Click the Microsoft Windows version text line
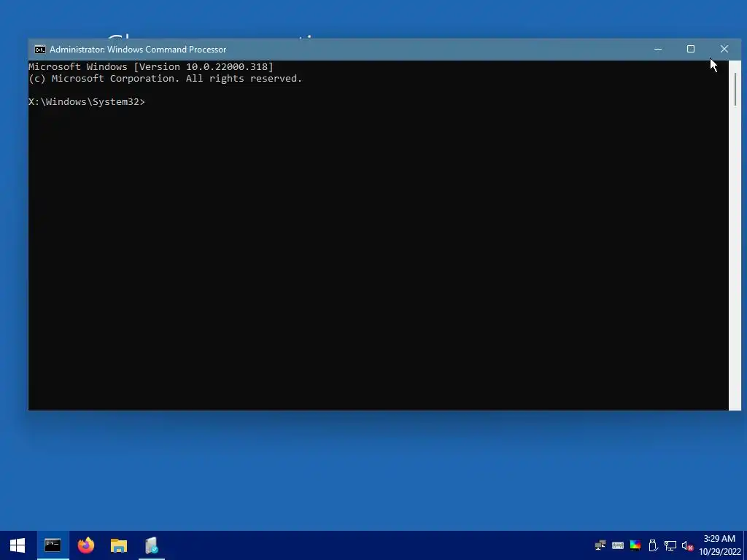 coord(151,66)
